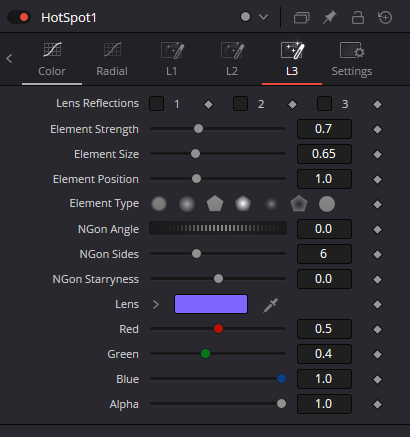410x437 pixels.
Task: Click the NGon Sides slider handle
Action: (196, 254)
